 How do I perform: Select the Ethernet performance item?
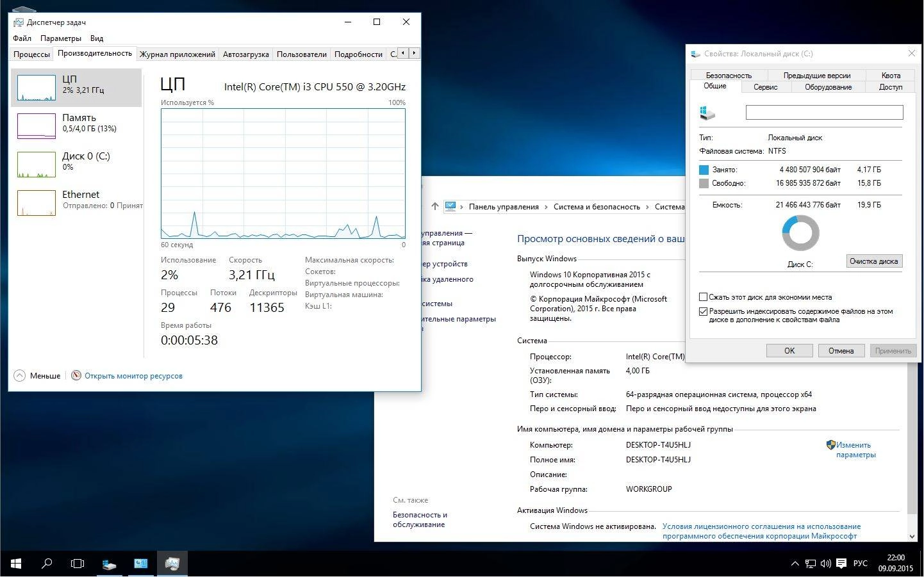[76, 203]
